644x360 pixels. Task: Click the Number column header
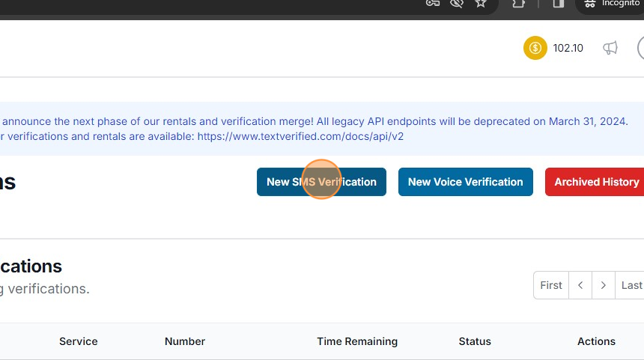185,341
